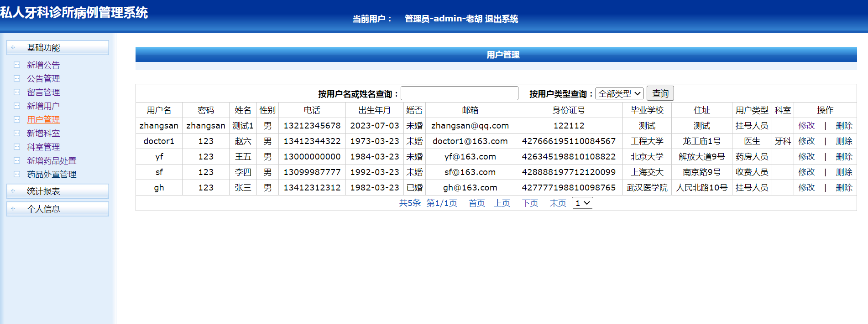Click the 查询 search button

(x=660, y=93)
